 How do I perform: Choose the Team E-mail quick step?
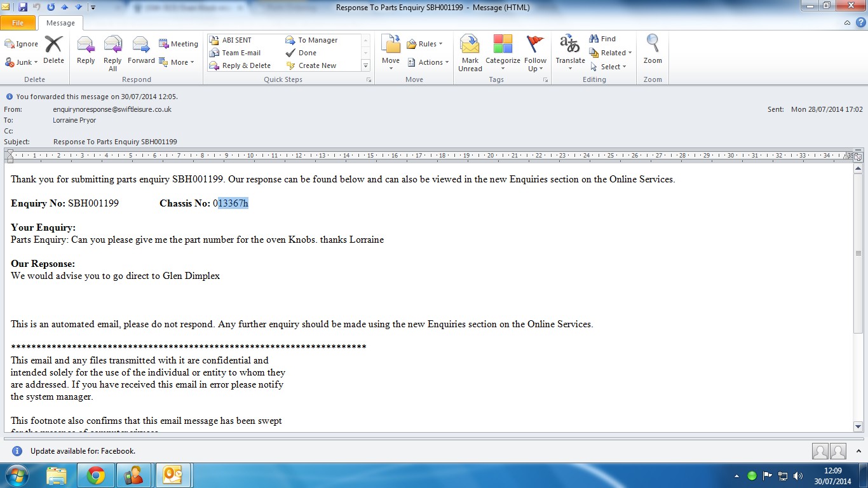coord(240,53)
